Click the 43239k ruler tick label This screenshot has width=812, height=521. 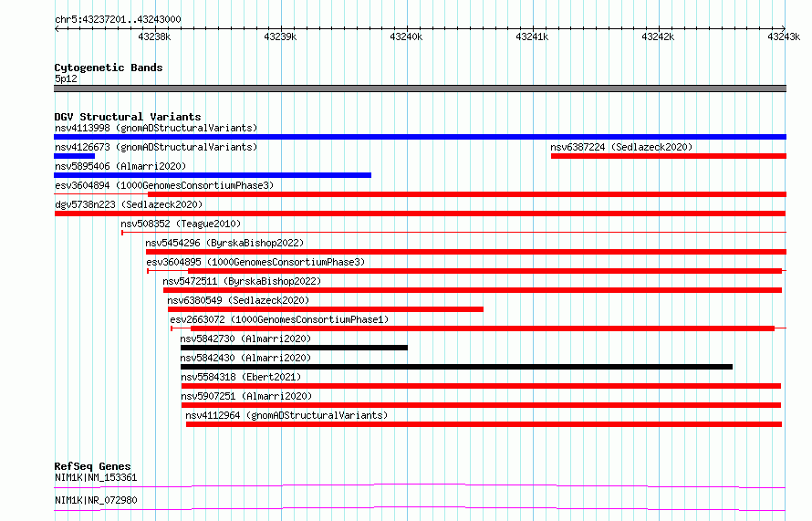click(x=280, y=36)
